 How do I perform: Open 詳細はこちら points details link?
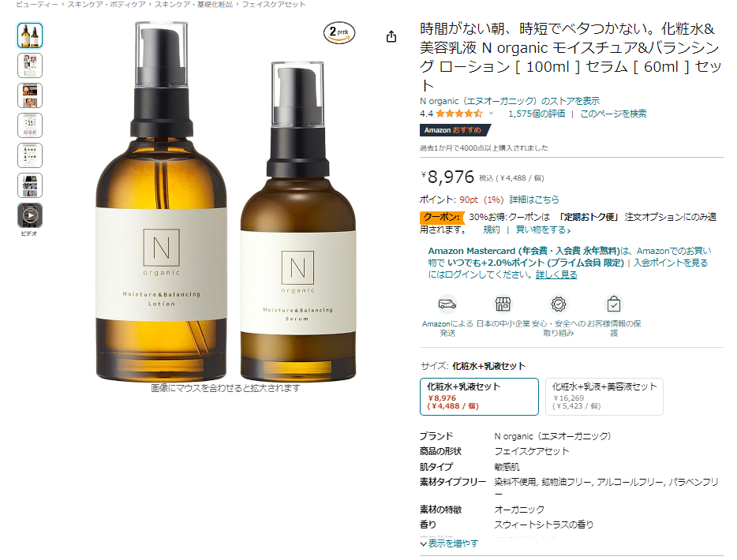[534, 200]
